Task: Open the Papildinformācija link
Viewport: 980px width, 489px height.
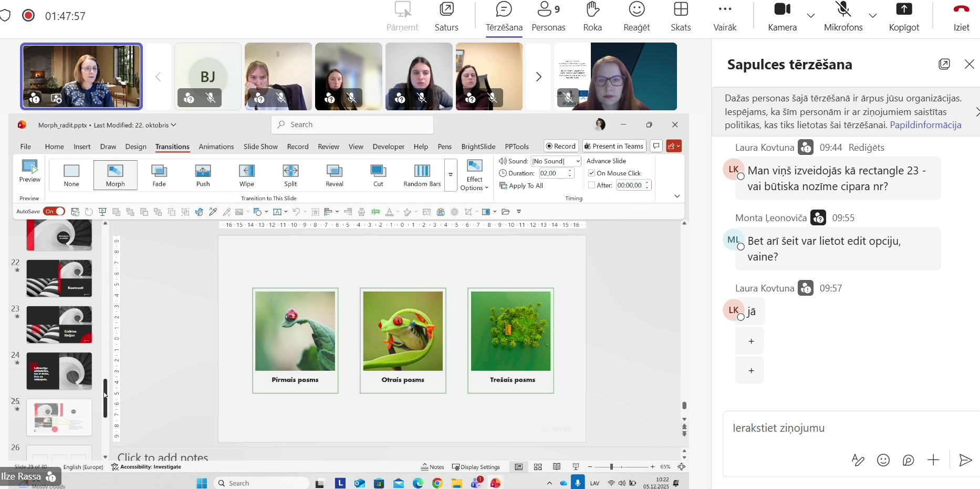Action: tap(925, 125)
